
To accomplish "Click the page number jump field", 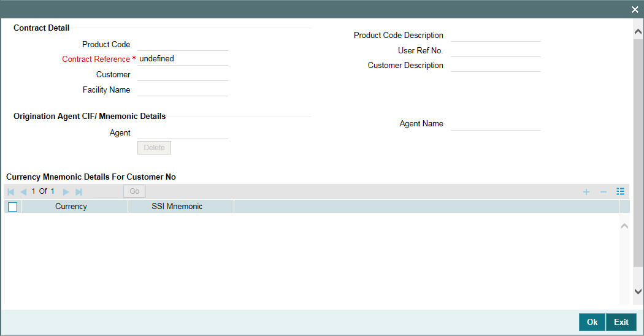I will (105, 191).
